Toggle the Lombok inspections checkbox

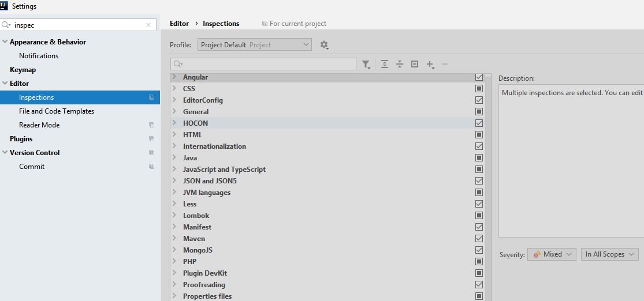click(x=479, y=215)
